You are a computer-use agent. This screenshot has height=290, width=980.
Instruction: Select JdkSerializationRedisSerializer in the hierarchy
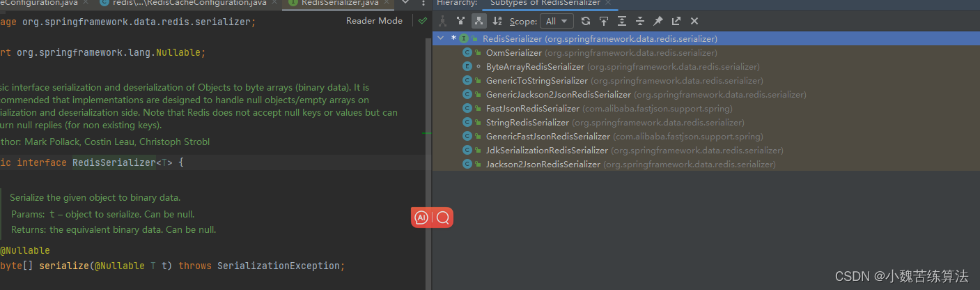(x=706, y=151)
